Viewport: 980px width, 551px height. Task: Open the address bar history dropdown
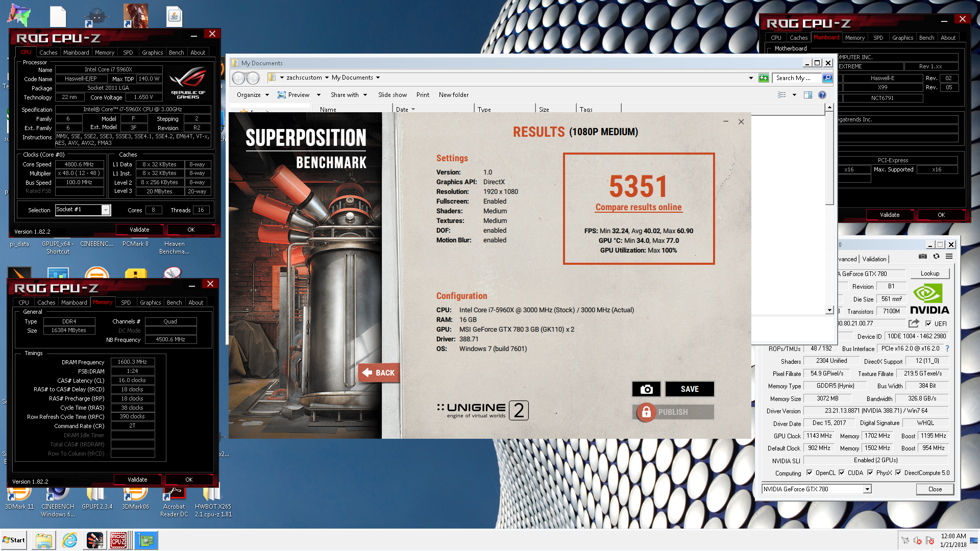(751, 78)
